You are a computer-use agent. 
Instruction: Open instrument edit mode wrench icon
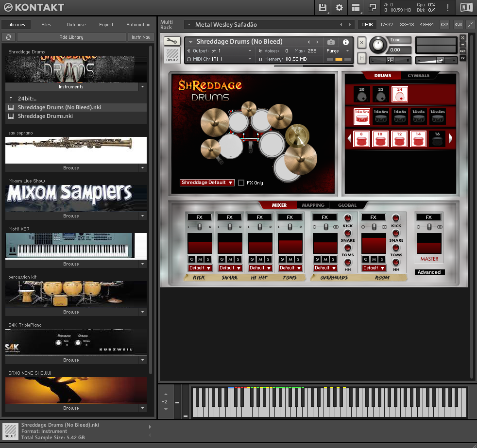tap(172, 41)
